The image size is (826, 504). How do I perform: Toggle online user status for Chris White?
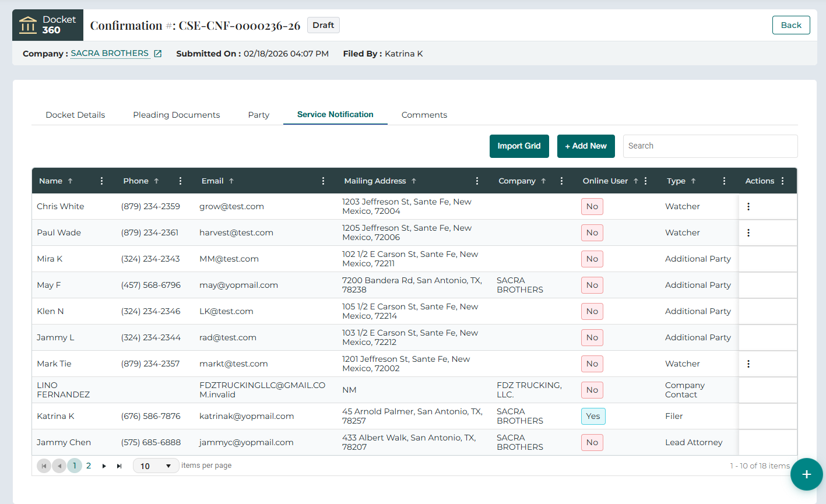point(592,206)
